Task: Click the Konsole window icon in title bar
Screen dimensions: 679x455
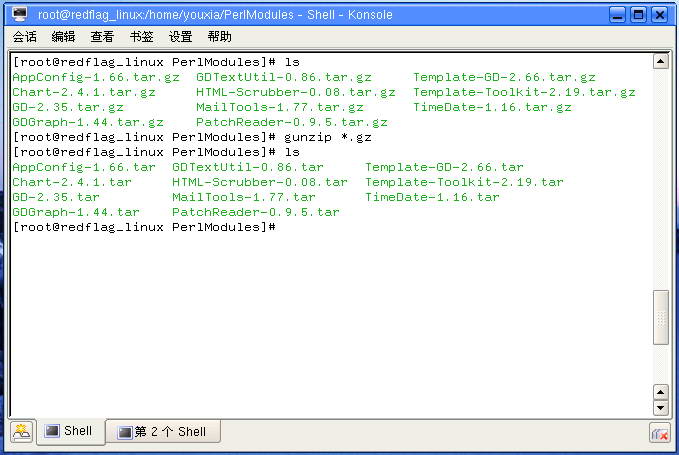Action: tap(19, 14)
